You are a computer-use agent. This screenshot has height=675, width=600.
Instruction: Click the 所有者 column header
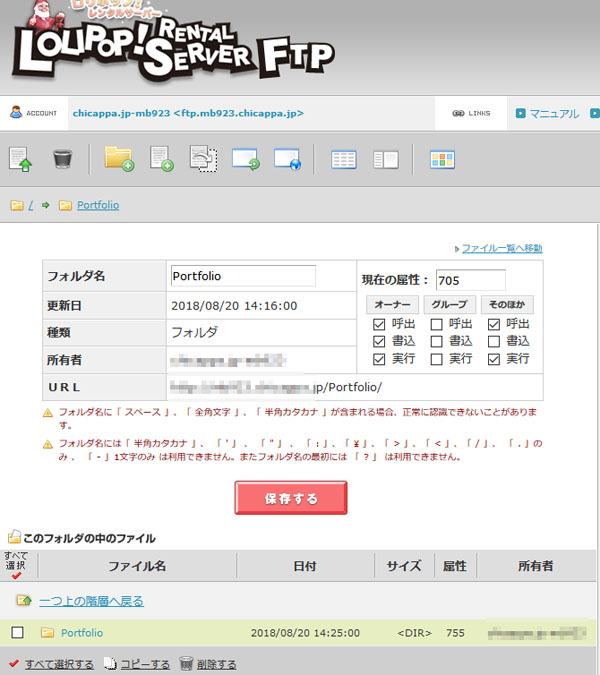535,566
